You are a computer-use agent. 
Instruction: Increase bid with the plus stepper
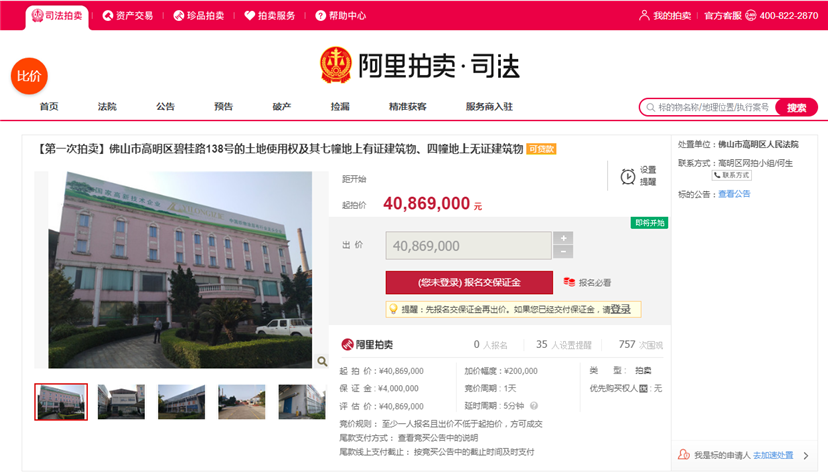click(x=563, y=238)
